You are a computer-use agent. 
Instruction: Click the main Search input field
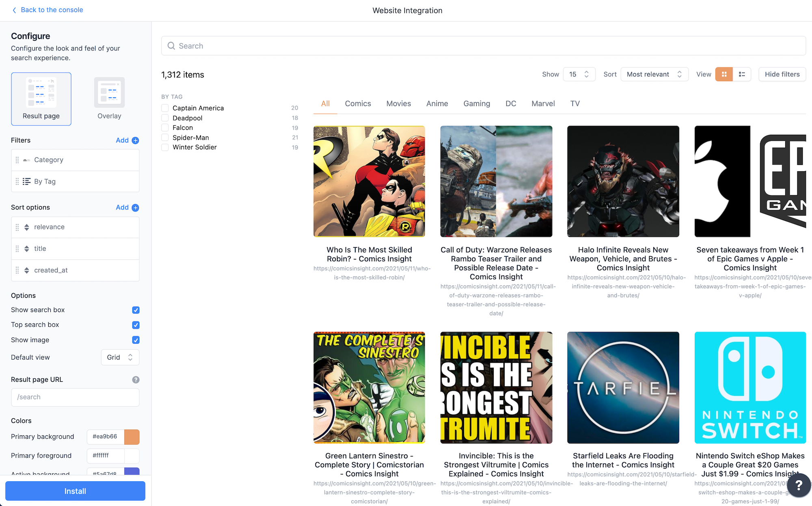point(484,46)
